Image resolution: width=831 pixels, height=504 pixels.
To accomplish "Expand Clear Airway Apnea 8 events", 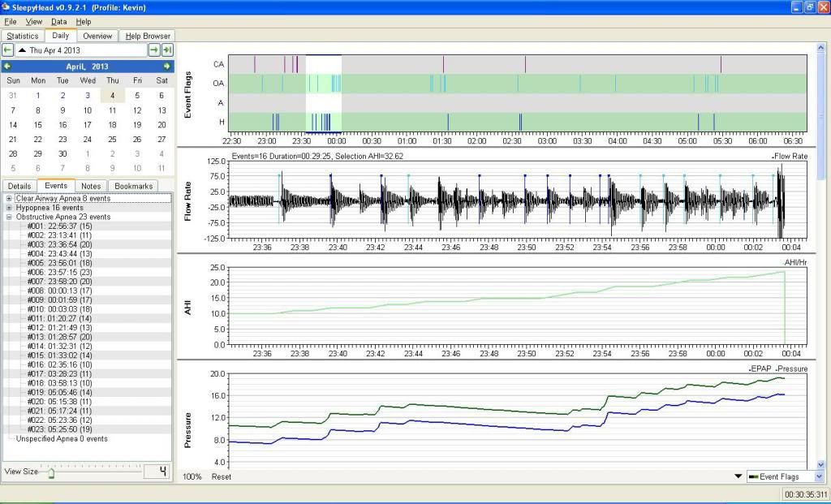I will (x=9, y=198).
